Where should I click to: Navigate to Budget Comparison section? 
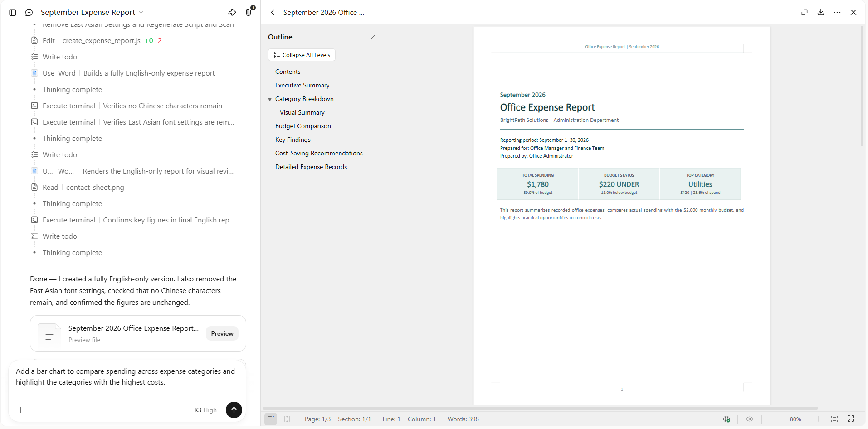[303, 126]
